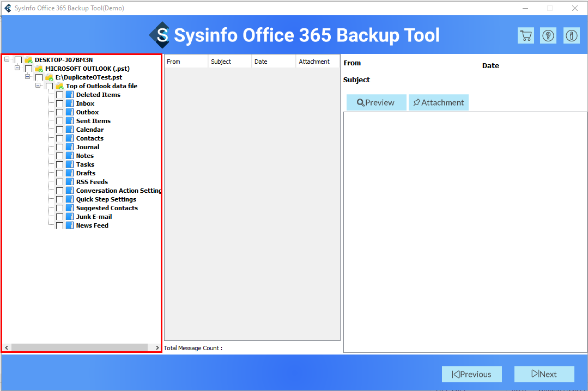The width and height of the screenshot is (588, 391).
Task: Open the help question mark icon
Action: [548, 35]
